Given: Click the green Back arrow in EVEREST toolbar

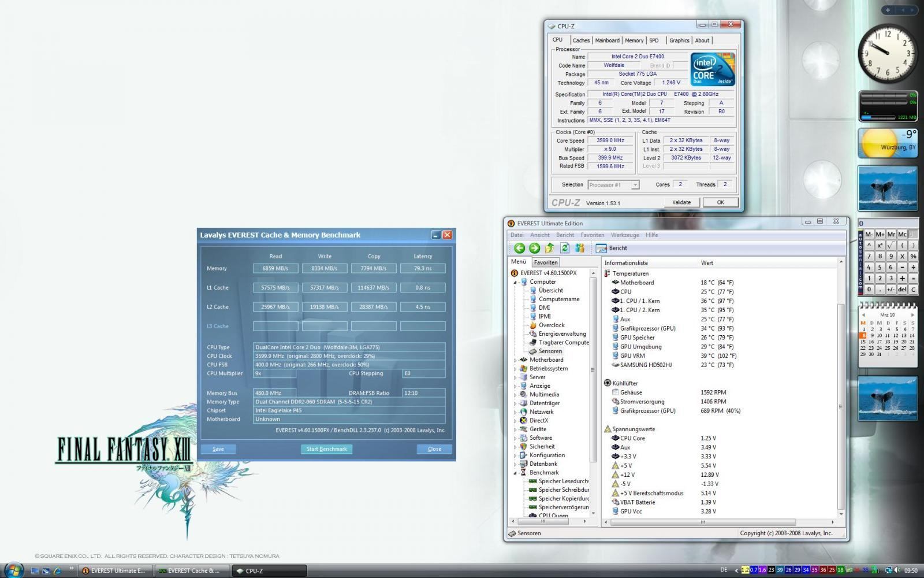Looking at the screenshot, I should tap(519, 248).
